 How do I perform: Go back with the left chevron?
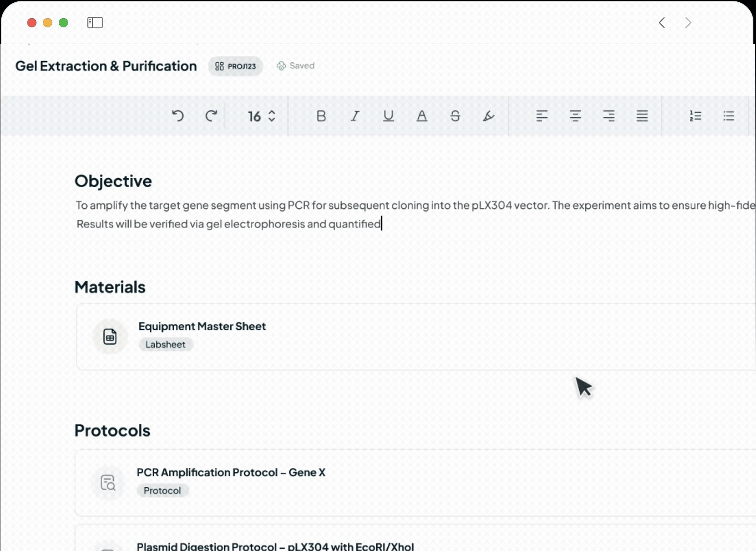tap(662, 23)
